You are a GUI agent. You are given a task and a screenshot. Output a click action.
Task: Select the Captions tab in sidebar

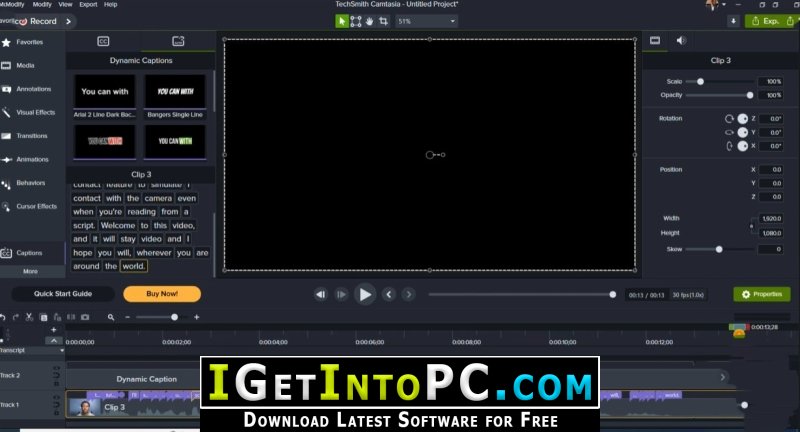pyautogui.click(x=29, y=252)
